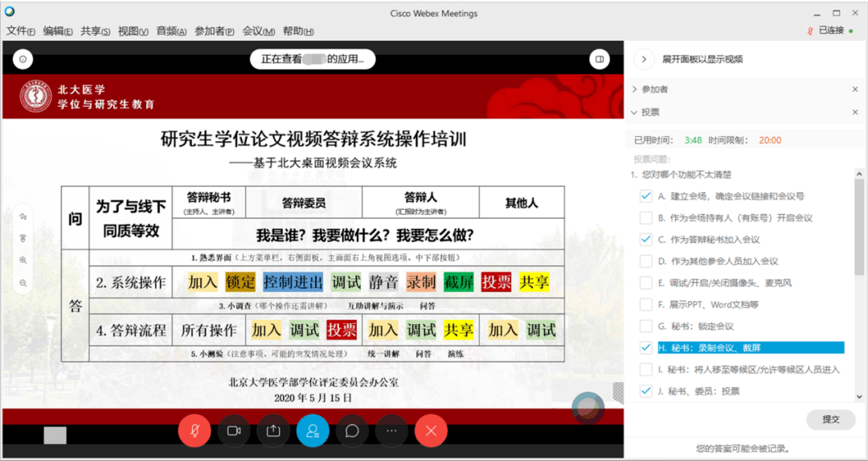The height and width of the screenshot is (461, 868).
Task: Click the second tool on left sidebar
Action: pos(23,238)
